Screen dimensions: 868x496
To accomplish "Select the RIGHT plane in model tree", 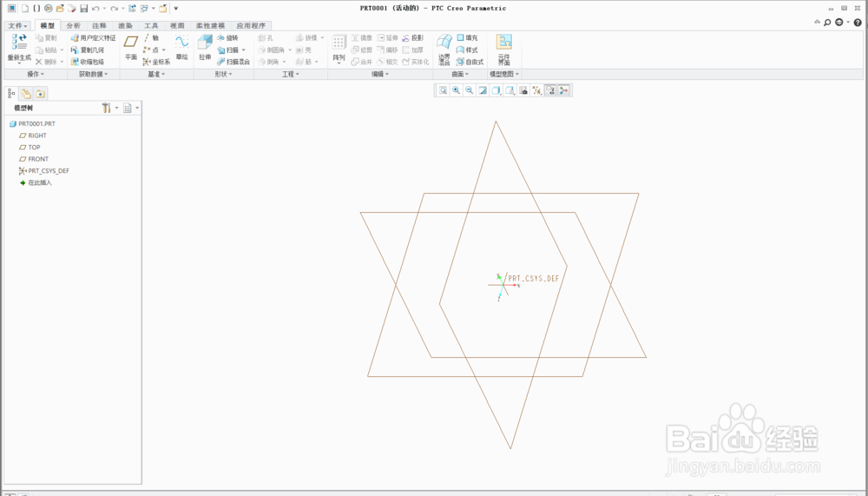I will [x=33, y=136].
